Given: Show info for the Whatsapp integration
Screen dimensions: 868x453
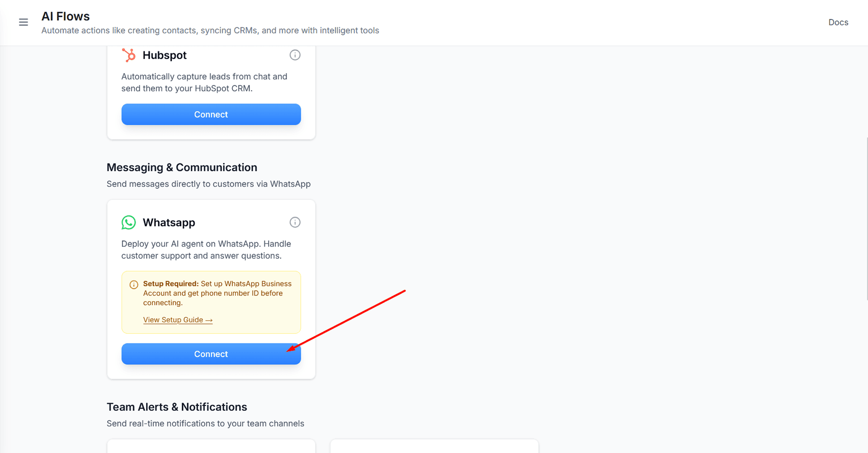Looking at the screenshot, I should click(x=295, y=222).
